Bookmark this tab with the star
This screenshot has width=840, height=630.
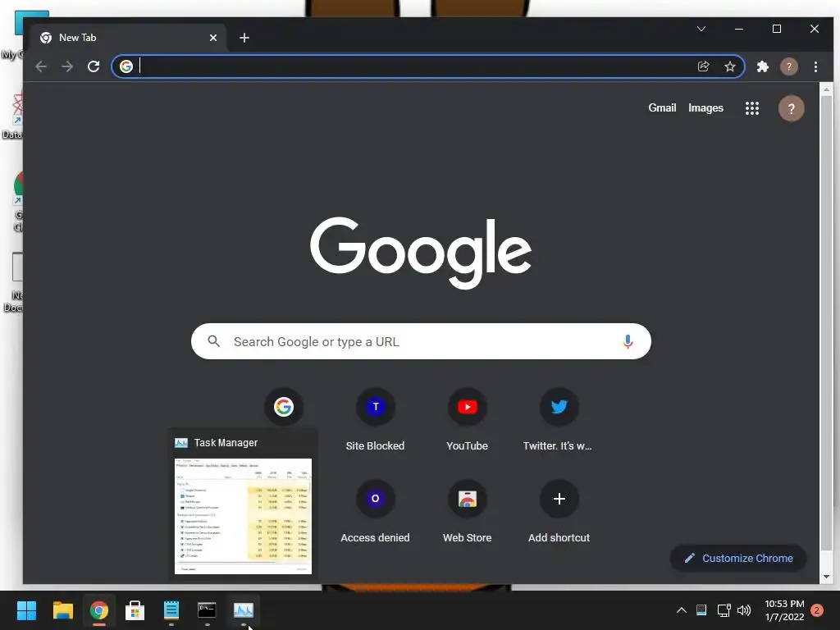729,66
